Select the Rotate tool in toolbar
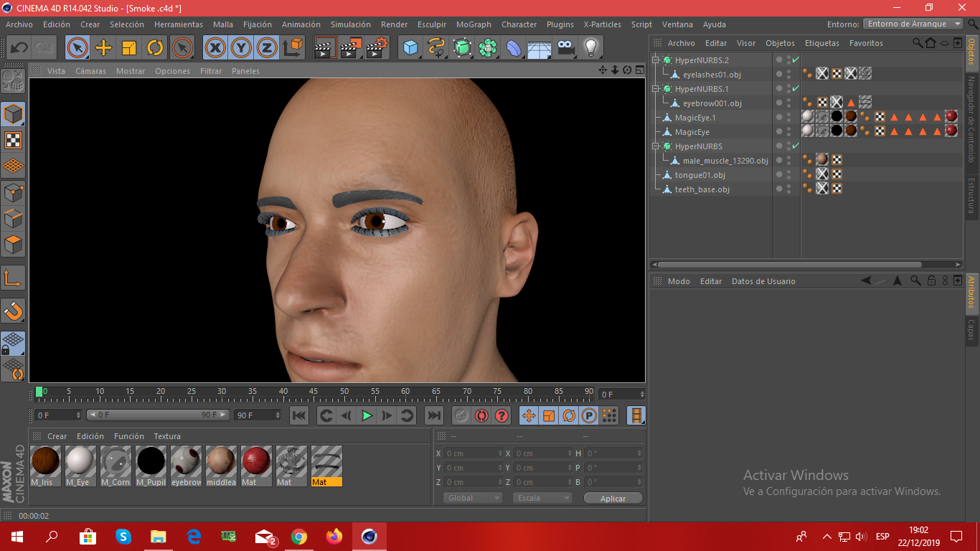Image resolution: width=980 pixels, height=551 pixels. pos(155,48)
